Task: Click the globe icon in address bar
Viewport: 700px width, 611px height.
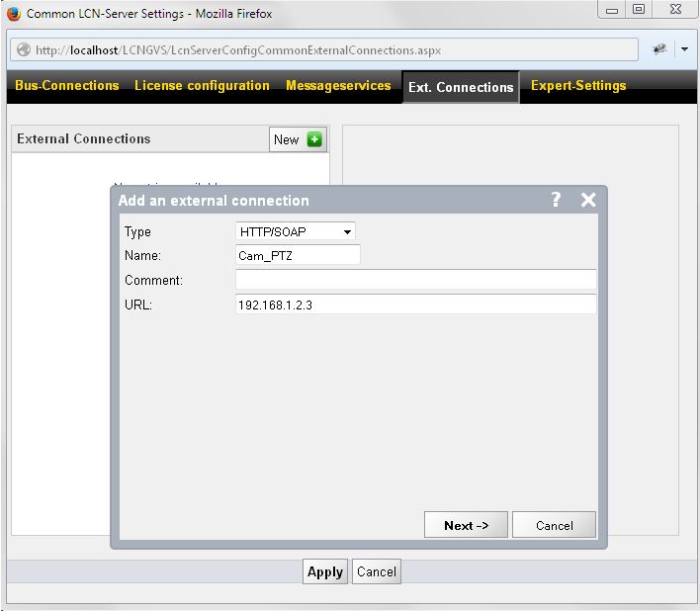Action: tap(24, 50)
